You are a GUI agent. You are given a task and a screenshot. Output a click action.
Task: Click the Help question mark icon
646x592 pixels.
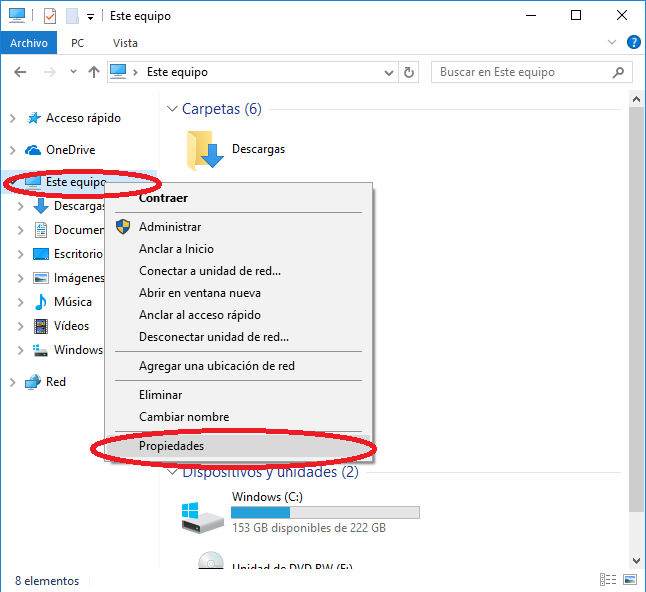633,43
